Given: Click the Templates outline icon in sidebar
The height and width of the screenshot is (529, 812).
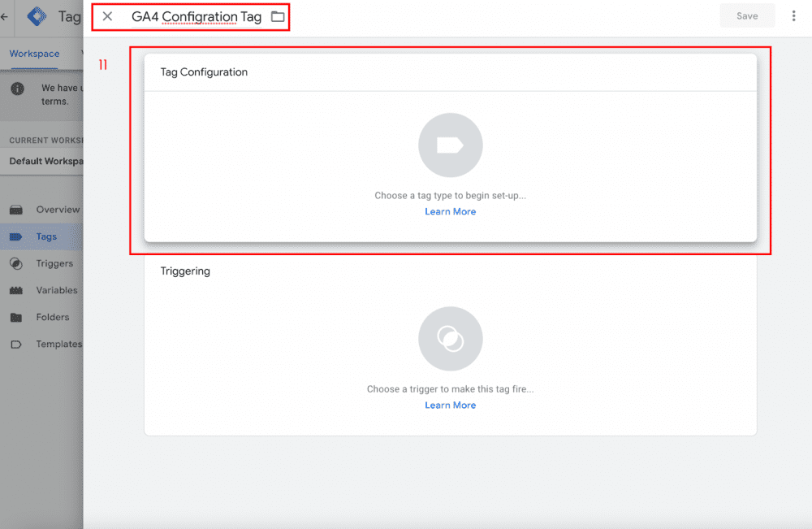Looking at the screenshot, I should 16,345.
